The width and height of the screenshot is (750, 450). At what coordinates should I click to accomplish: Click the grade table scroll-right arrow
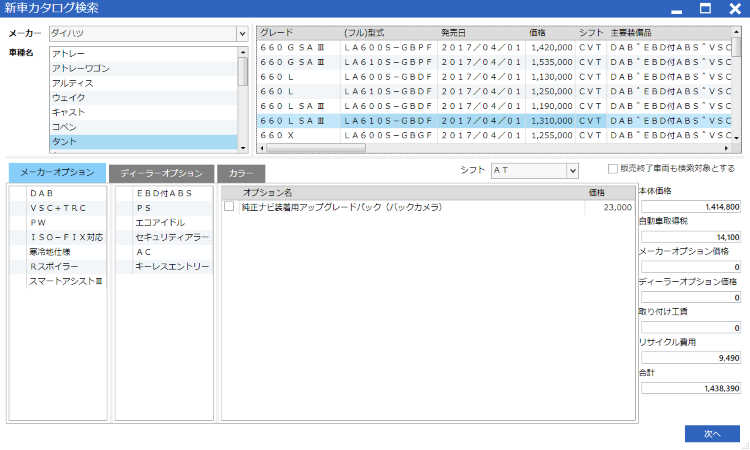click(x=727, y=148)
